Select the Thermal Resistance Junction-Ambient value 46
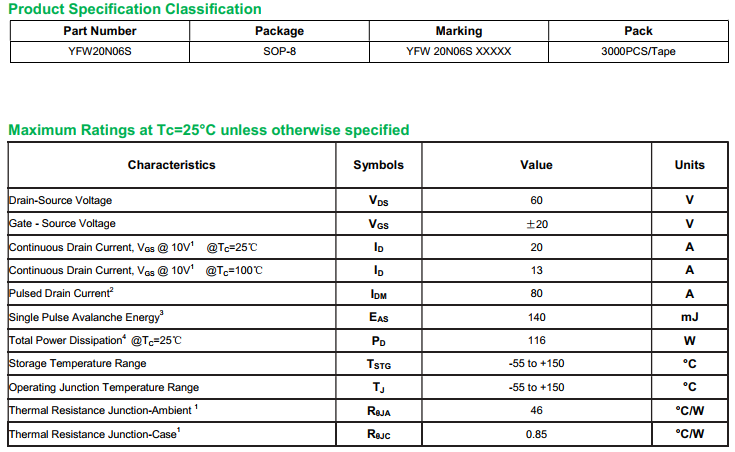Screen dimensions: 735x452 tap(536, 410)
